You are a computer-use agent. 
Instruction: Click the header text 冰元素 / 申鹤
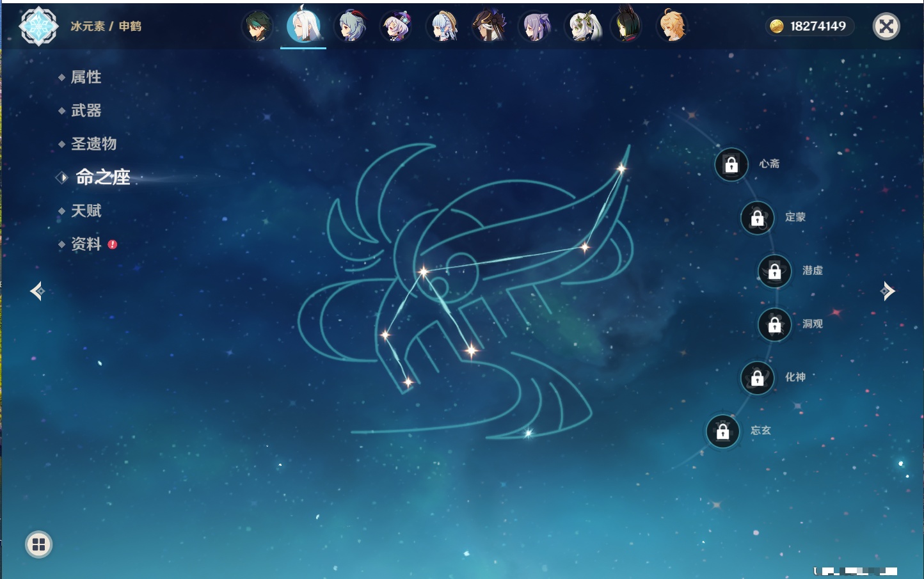click(x=106, y=26)
